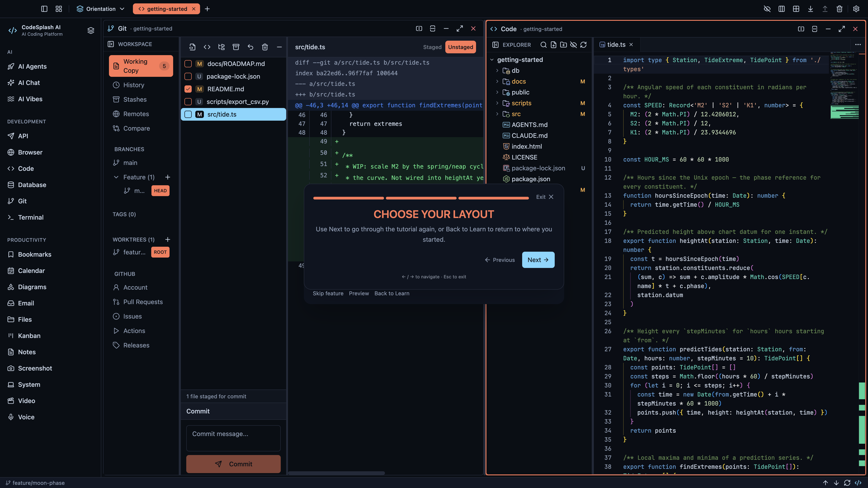Click the three-column layout icon in top bar
The image size is (868, 488).
(781, 9)
